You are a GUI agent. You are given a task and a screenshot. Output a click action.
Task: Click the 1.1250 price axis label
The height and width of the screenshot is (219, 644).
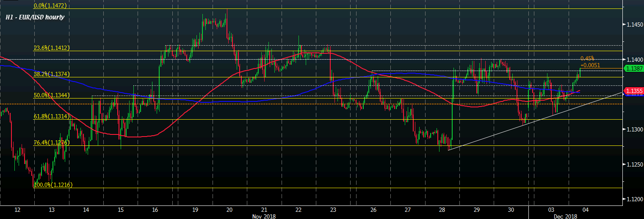point(634,164)
